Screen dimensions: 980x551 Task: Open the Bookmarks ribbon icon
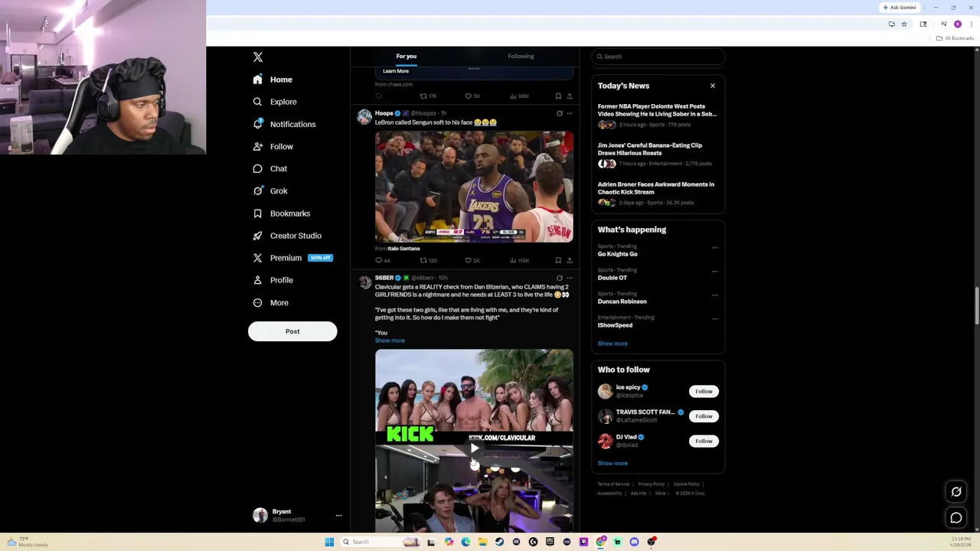click(x=258, y=214)
